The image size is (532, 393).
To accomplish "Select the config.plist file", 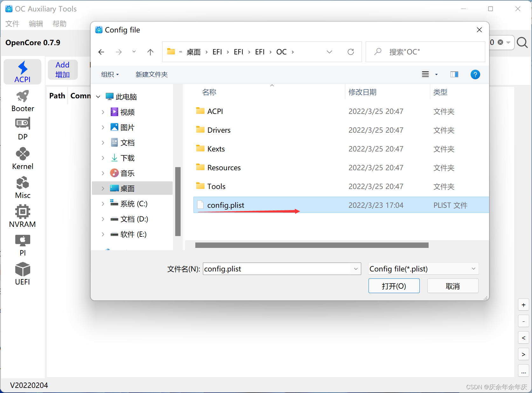I will [341, 205].
